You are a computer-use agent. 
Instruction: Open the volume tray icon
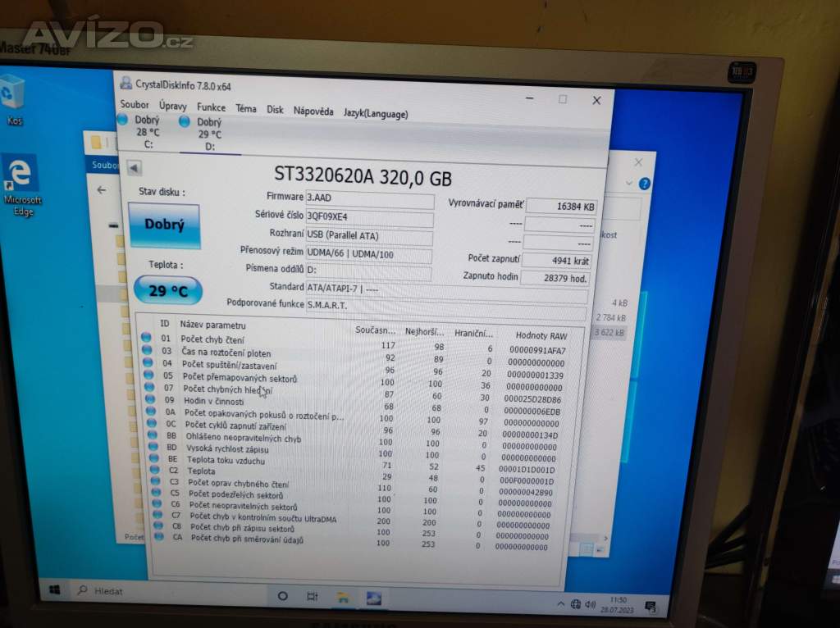(591, 604)
